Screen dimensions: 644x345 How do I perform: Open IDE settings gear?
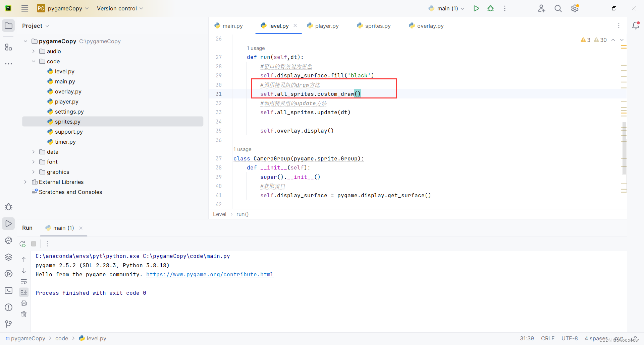click(x=575, y=8)
